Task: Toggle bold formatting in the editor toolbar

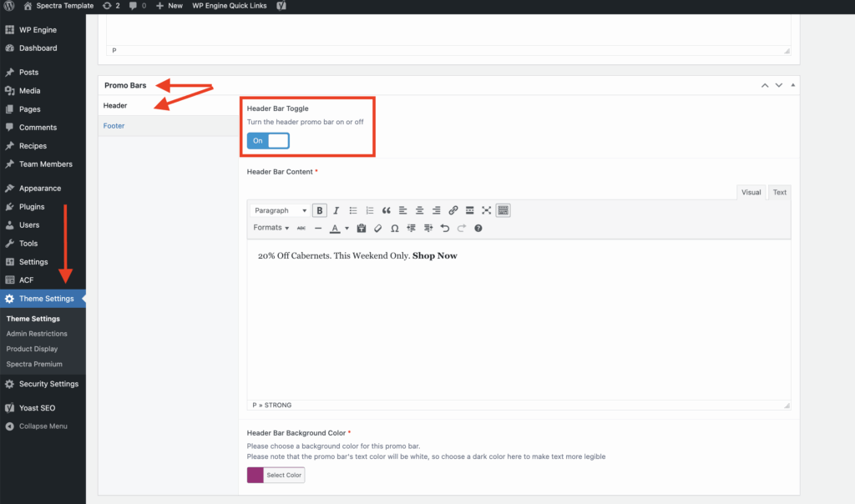Action: pyautogui.click(x=320, y=210)
